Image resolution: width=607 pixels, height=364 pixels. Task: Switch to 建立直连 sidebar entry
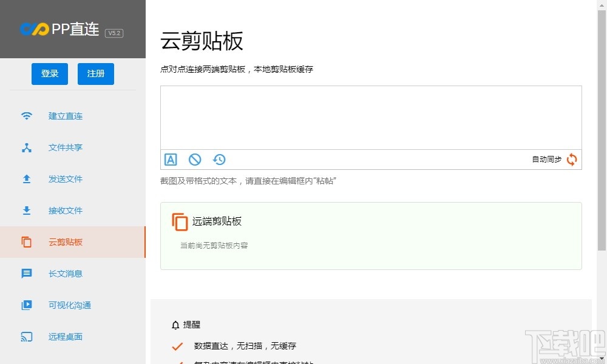pyautogui.click(x=65, y=116)
